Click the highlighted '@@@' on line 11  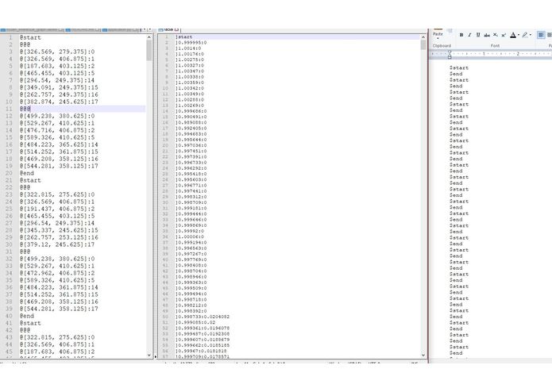tap(25, 109)
